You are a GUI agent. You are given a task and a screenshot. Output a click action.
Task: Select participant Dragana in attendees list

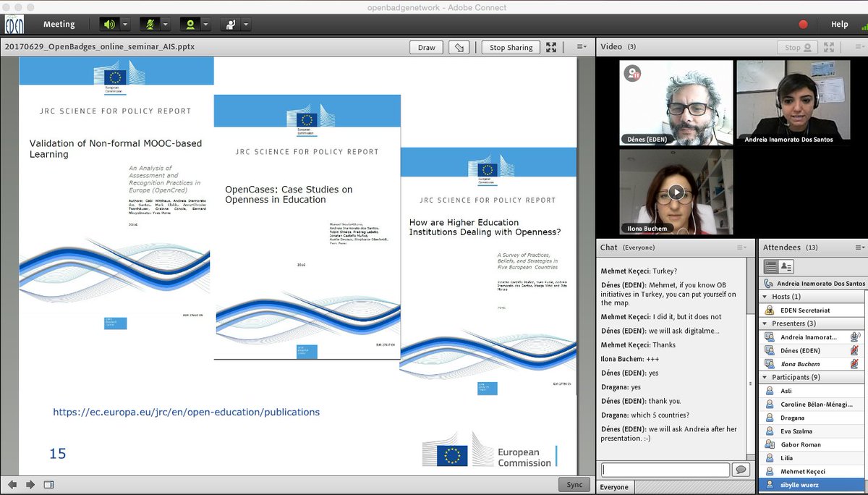point(812,418)
